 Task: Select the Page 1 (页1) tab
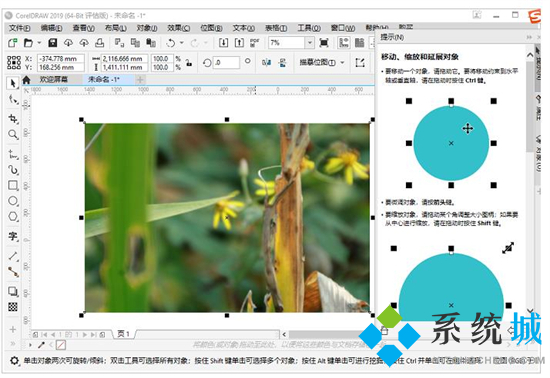(x=123, y=334)
